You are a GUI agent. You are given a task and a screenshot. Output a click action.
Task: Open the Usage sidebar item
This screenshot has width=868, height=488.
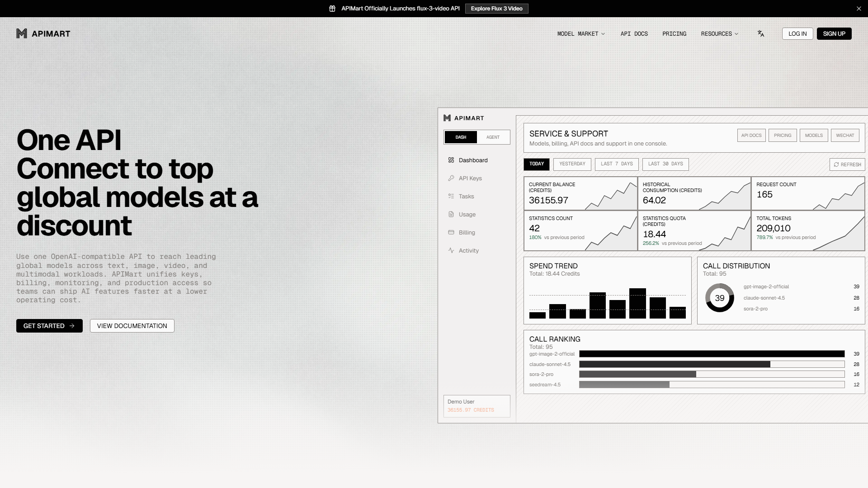coord(477,214)
